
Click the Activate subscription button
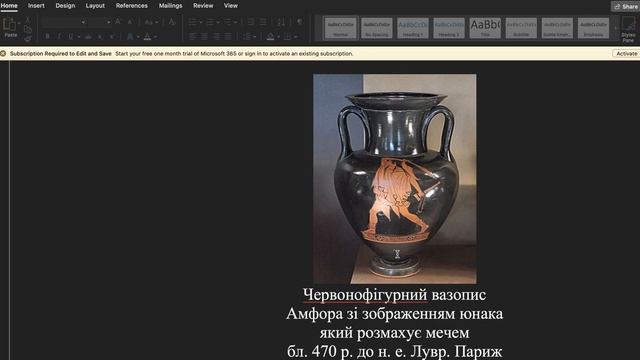[626, 53]
